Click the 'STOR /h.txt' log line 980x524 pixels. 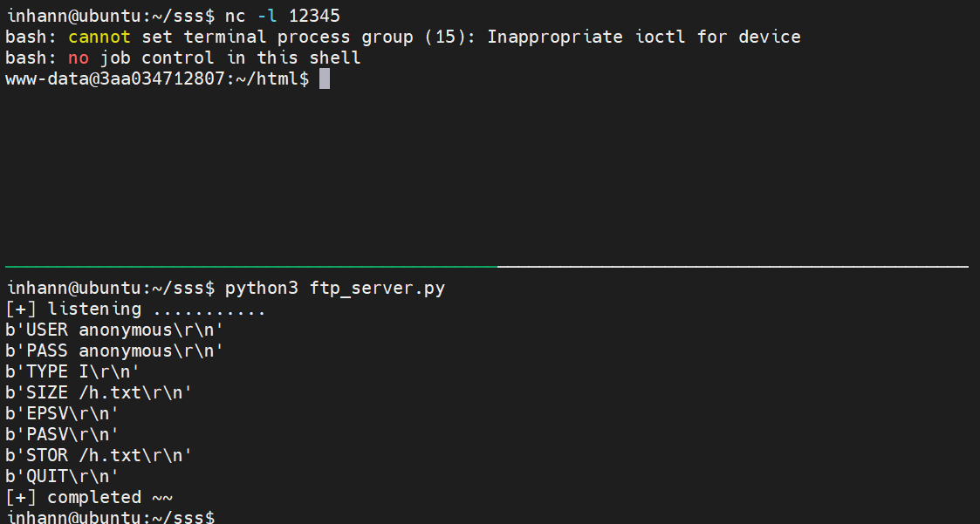[99, 455]
